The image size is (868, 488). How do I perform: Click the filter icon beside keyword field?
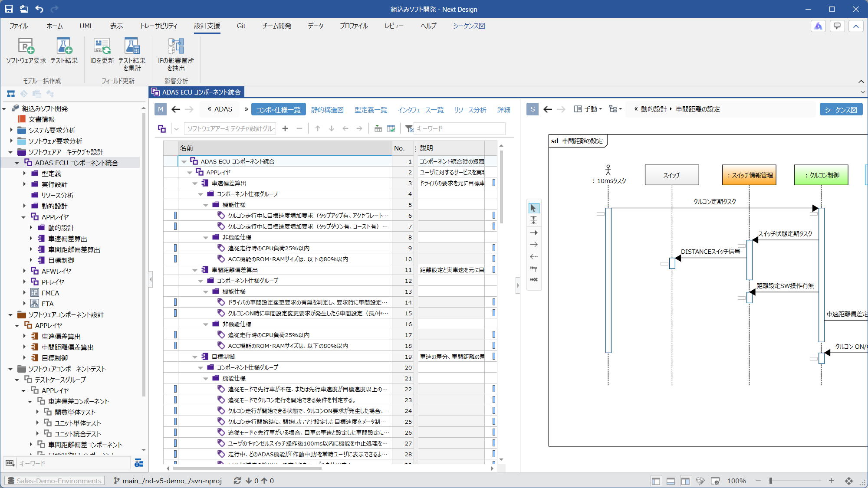(x=408, y=128)
